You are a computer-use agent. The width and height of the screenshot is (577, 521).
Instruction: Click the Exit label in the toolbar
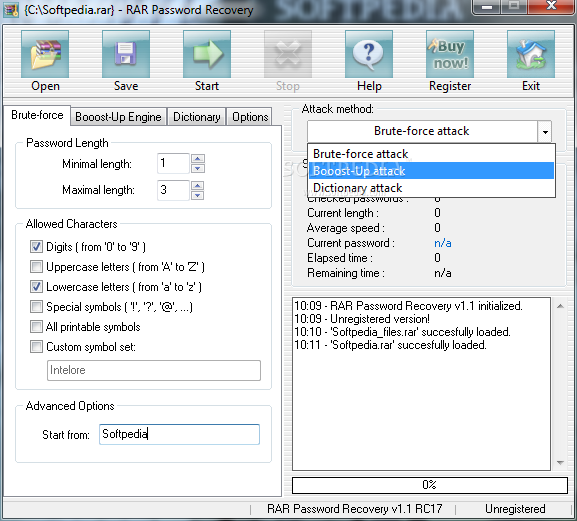pyautogui.click(x=531, y=86)
